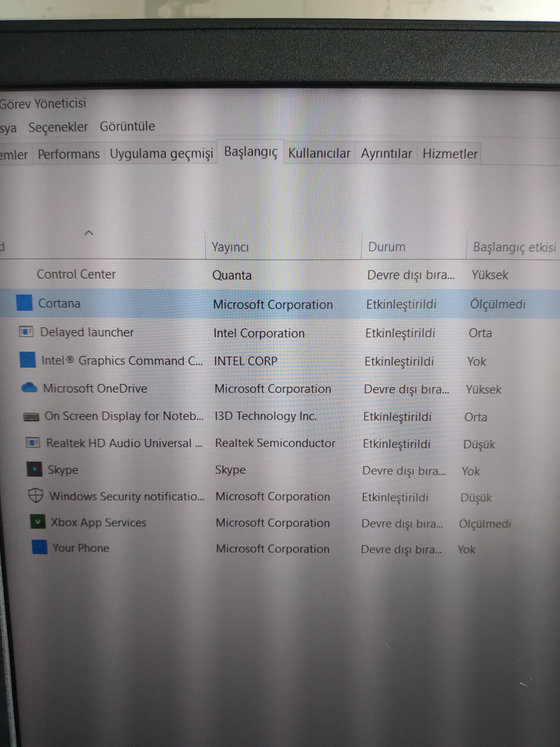Click the blue Cortana app icon
The image size is (560, 747).
coord(24,303)
